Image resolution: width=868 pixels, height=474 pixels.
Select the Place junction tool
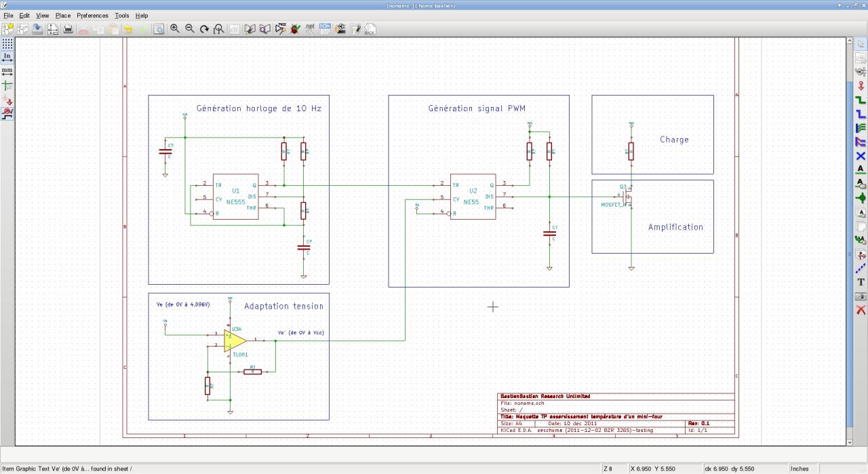(x=861, y=197)
